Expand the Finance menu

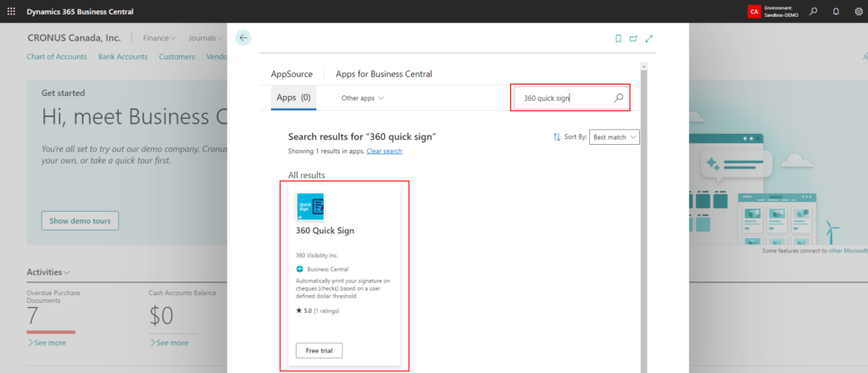click(x=159, y=38)
